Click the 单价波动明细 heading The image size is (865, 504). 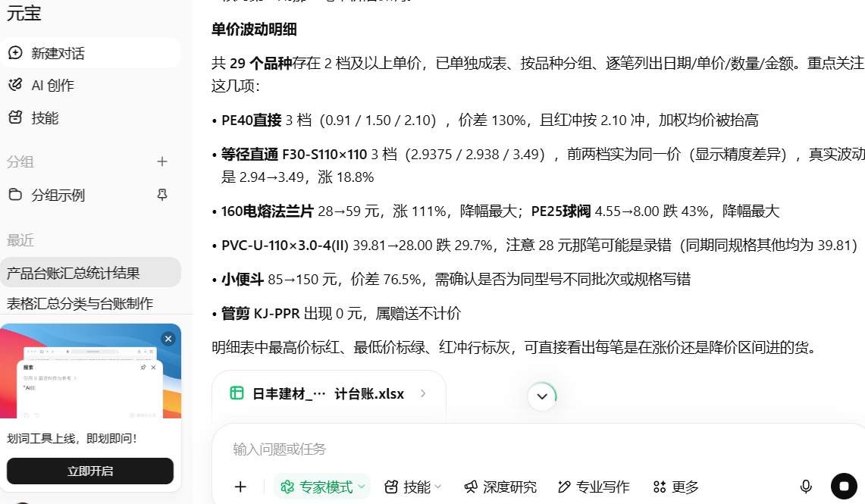tap(254, 30)
